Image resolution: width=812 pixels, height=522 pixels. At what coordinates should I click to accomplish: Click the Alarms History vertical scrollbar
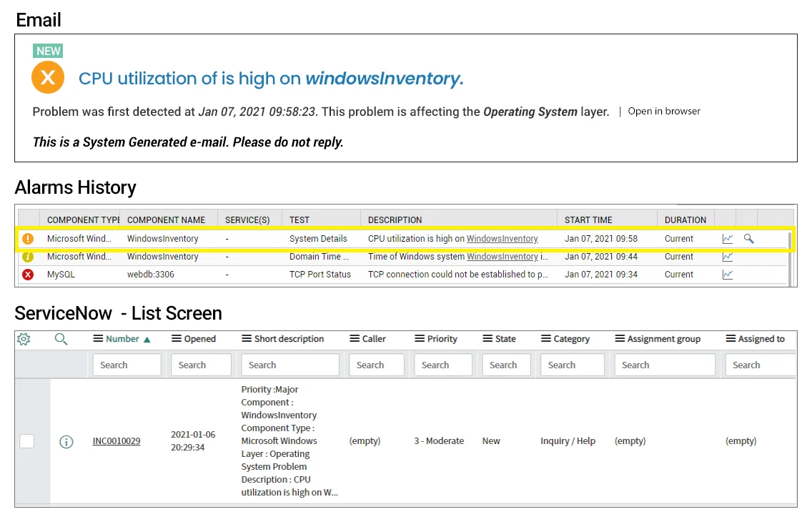(x=790, y=258)
